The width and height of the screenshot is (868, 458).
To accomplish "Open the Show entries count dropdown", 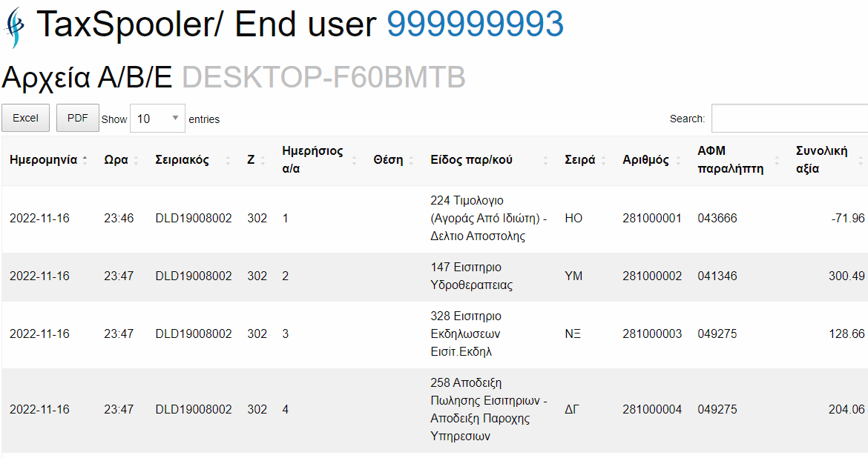I will click(158, 119).
